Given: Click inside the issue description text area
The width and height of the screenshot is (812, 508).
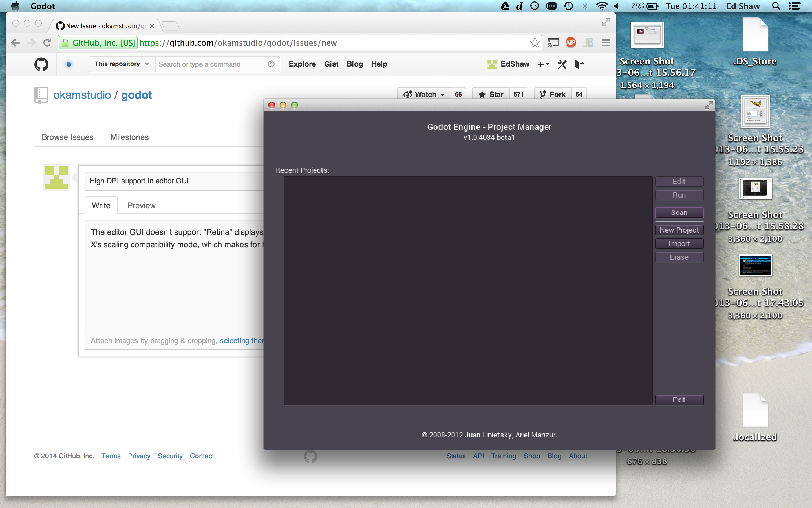Looking at the screenshot, I should click(x=175, y=275).
